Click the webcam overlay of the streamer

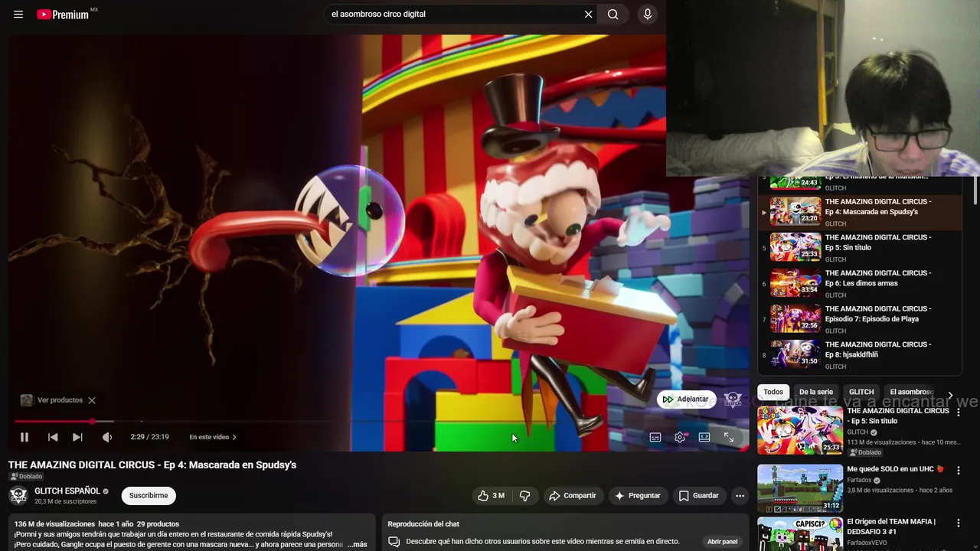(x=823, y=88)
